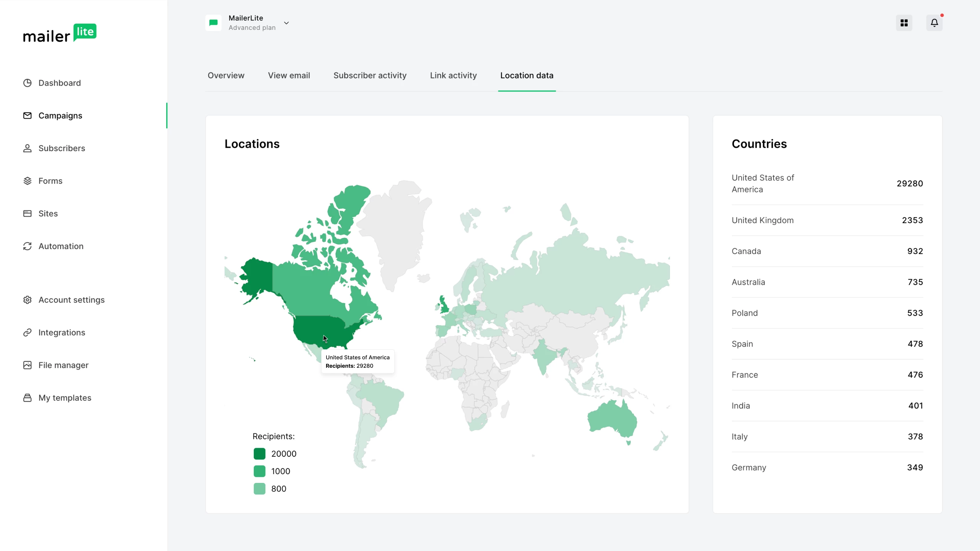Switch to the Overview tab
The width and height of the screenshot is (980, 551).
tap(226, 75)
